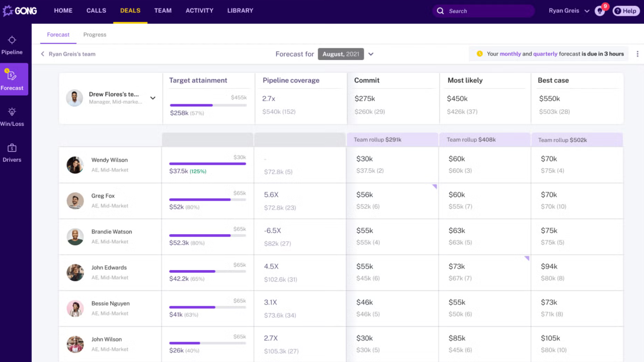Click the Help question mark button
644x362 pixels.
click(626, 11)
